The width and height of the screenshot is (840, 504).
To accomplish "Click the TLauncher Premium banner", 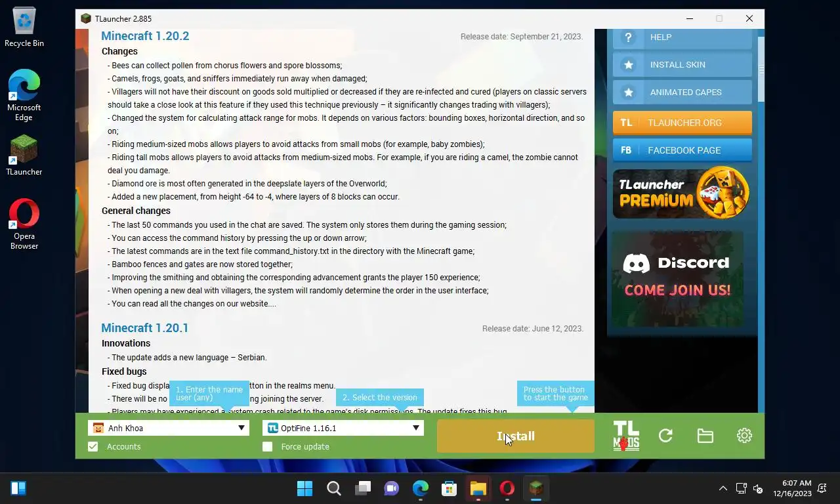I will click(681, 193).
